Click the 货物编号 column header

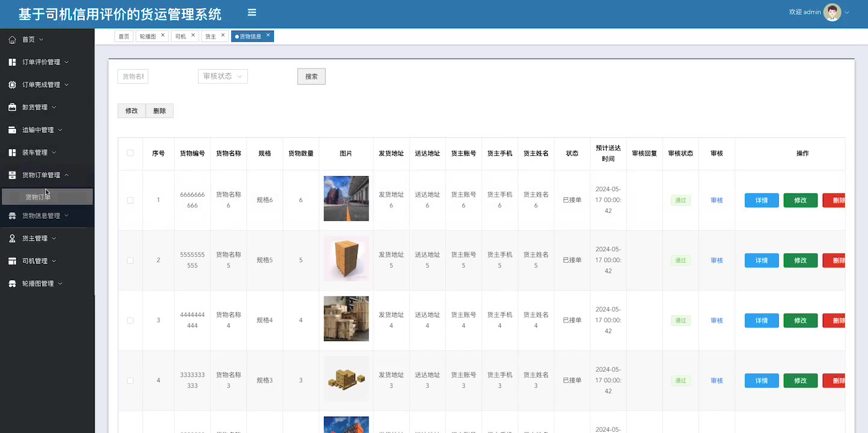point(193,153)
